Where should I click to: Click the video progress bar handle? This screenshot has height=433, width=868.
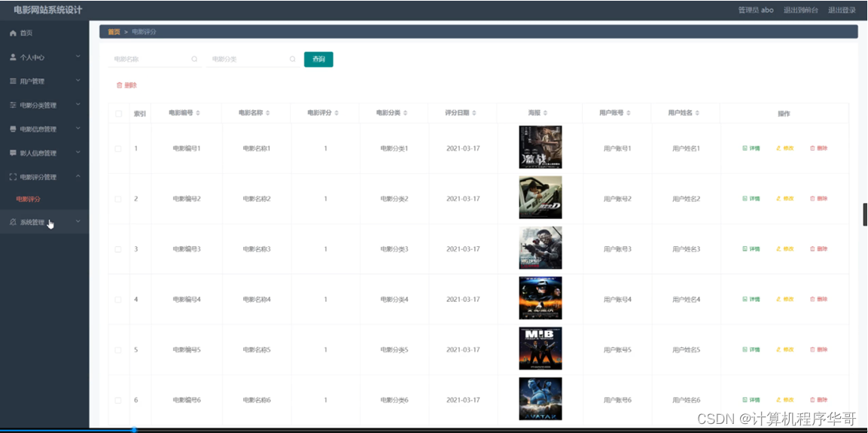(134, 430)
